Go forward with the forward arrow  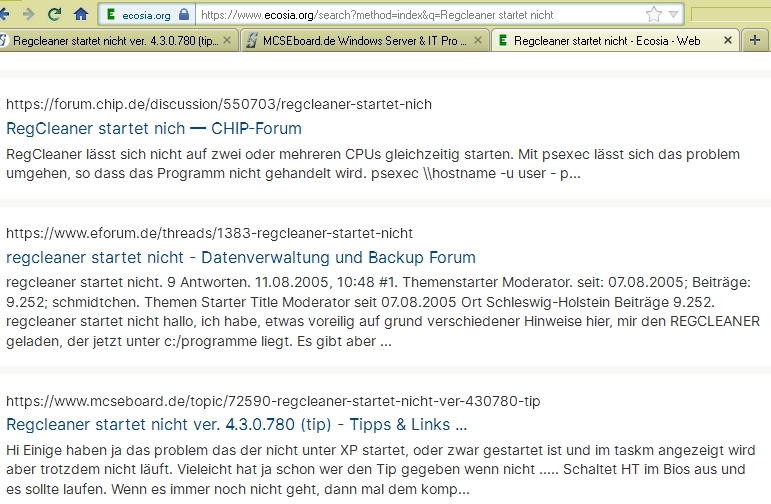point(29,14)
